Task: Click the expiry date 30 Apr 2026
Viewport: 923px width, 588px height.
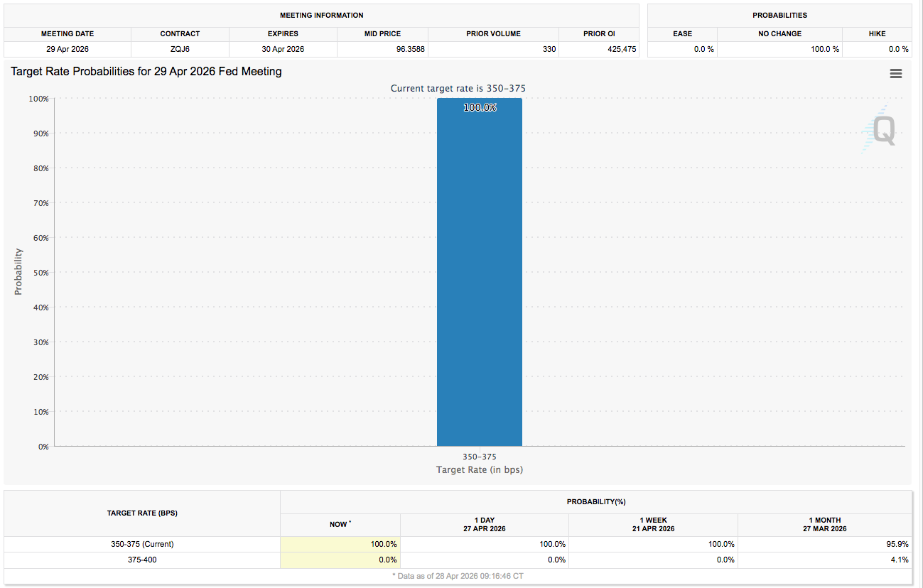Action: click(x=283, y=50)
